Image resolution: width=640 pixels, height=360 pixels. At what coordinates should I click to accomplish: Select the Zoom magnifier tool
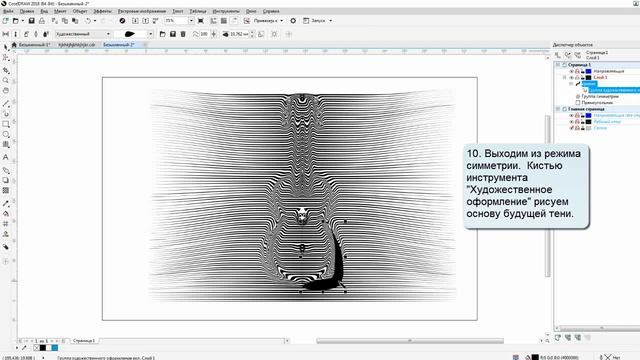pyautogui.click(x=6, y=80)
